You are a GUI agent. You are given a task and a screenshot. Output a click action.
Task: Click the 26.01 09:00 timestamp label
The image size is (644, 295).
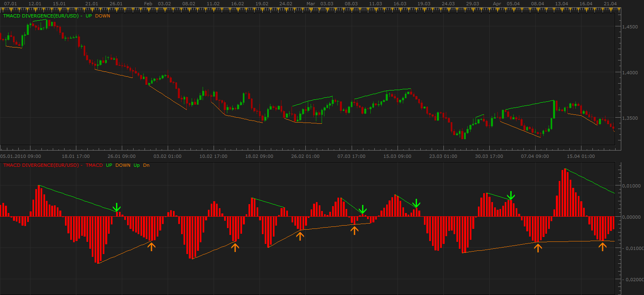click(x=122, y=156)
